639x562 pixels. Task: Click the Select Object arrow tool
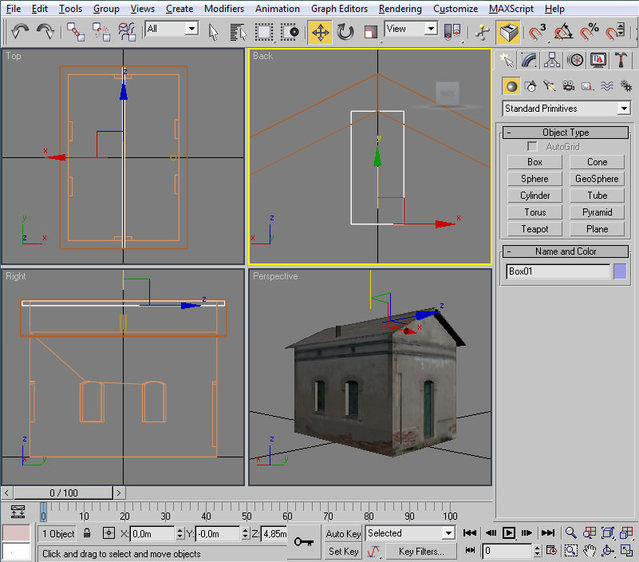(x=214, y=31)
